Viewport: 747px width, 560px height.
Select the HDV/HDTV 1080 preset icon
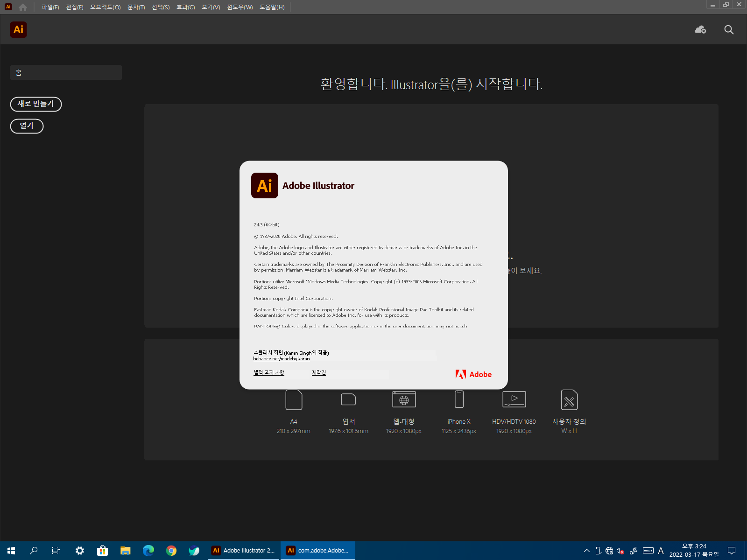[514, 399]
